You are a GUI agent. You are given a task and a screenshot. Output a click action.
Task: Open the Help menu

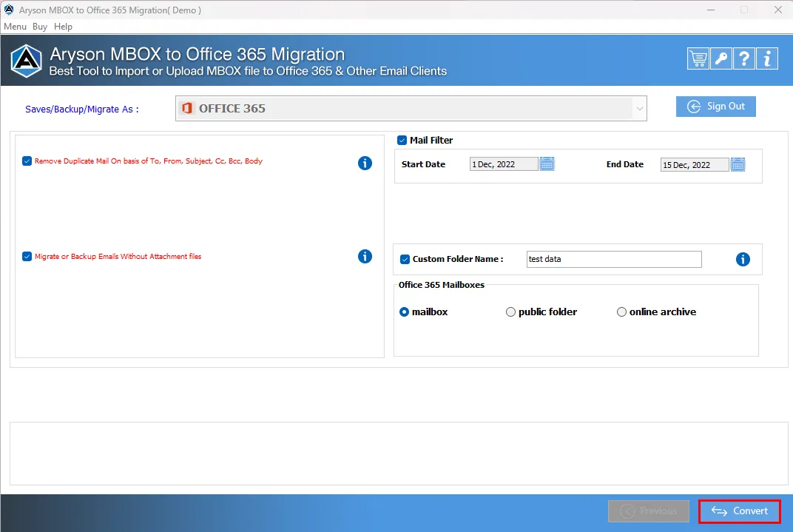pyautogui.click(x=63, y=27)
